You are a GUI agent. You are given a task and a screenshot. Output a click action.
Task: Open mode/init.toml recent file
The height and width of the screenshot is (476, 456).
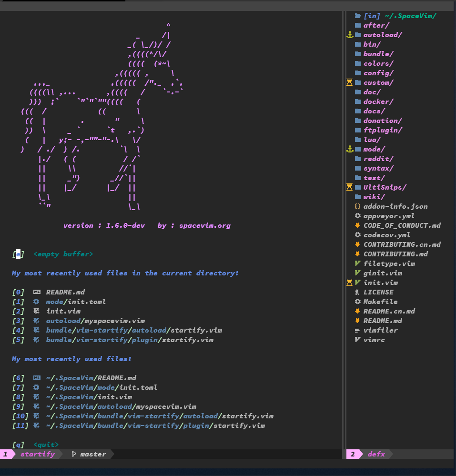76,302
